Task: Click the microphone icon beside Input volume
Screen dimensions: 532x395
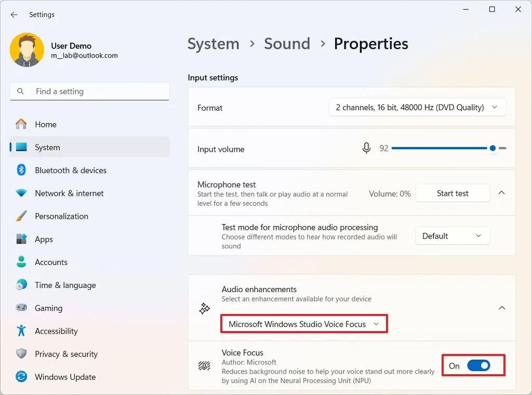Action: (366, 148)
